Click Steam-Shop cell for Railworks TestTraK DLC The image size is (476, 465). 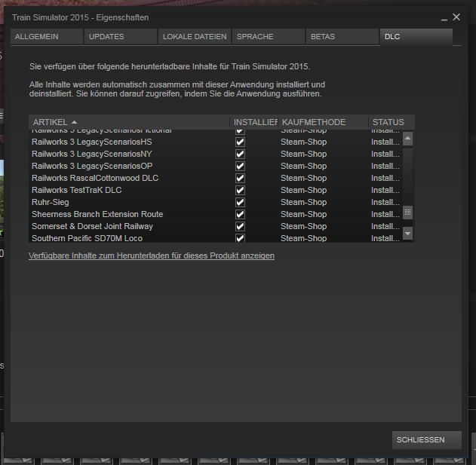coord(303,190)
